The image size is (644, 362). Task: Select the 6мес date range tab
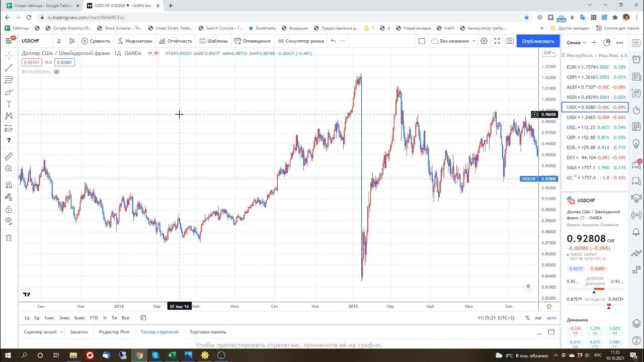tap(79, 318)
